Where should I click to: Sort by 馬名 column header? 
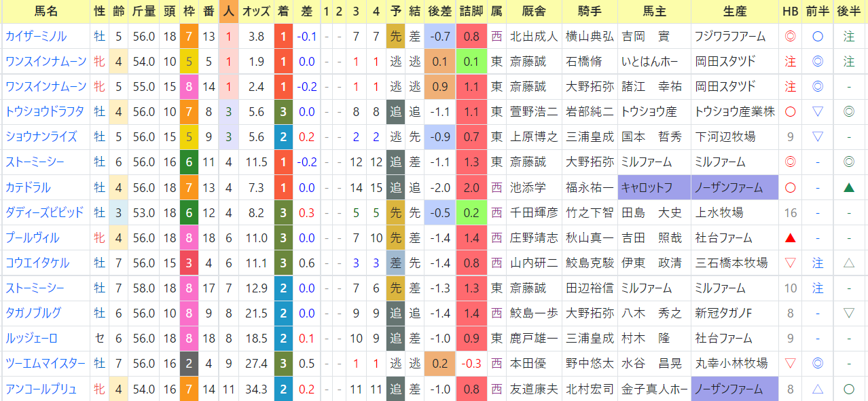[46, 12]
